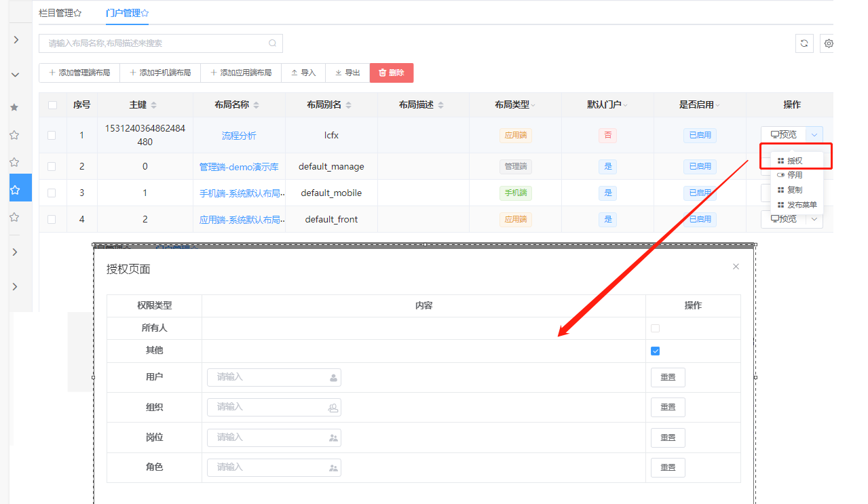Choose 授权 from the action menu

pyautogui.click(x=794, y=161)
